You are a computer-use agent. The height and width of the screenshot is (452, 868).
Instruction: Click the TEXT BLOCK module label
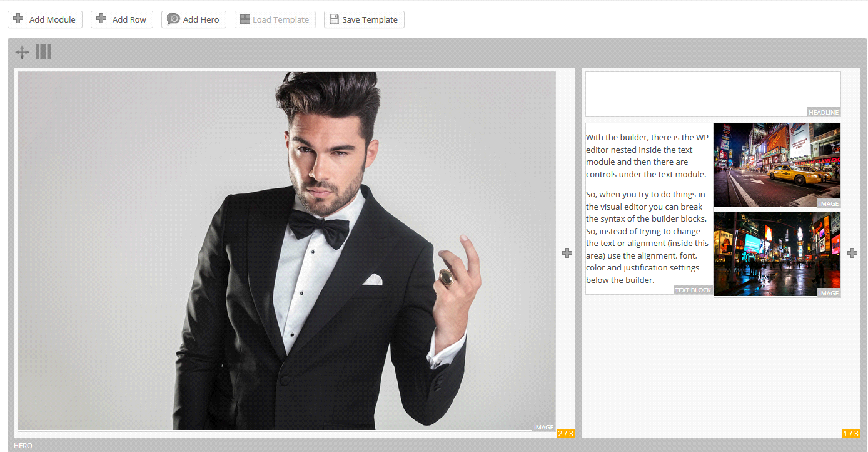tap(693, 290)
